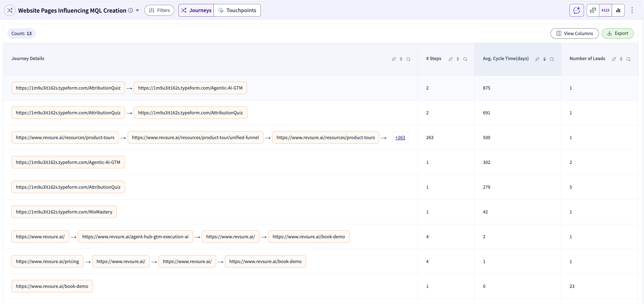Open the Filters button

pos(159,10)
